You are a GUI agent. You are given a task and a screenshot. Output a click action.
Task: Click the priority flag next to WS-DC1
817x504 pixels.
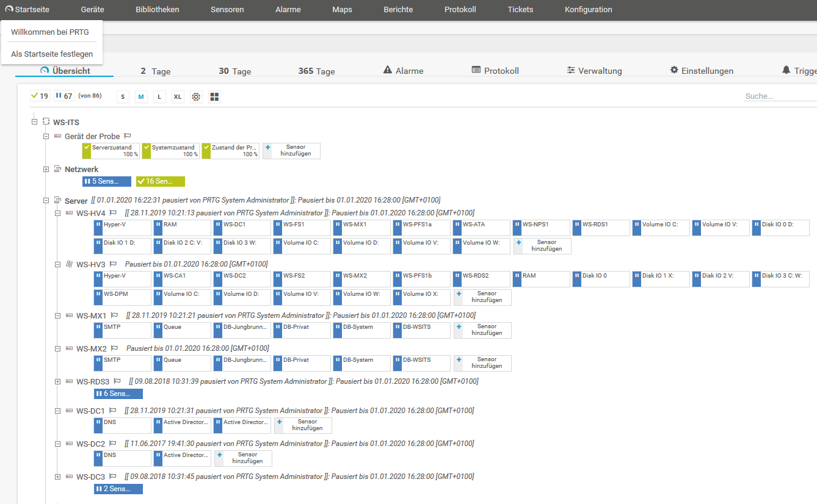[x=113, y=411]
